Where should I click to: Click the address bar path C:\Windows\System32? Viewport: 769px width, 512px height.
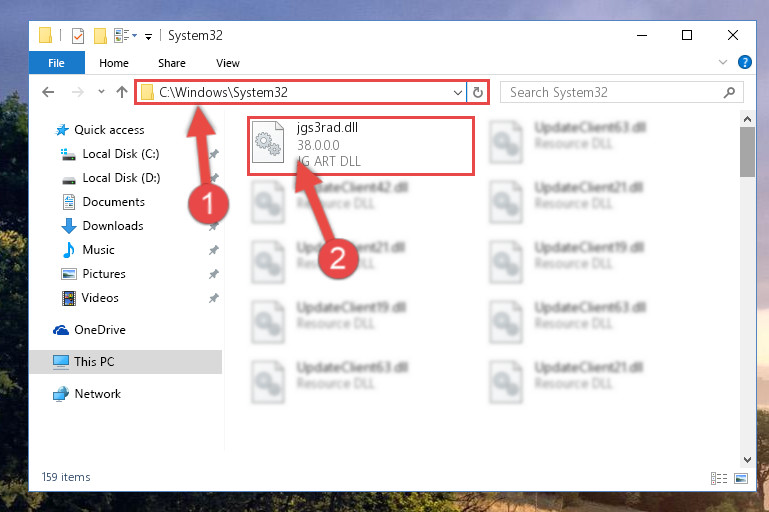coord(223,92)
